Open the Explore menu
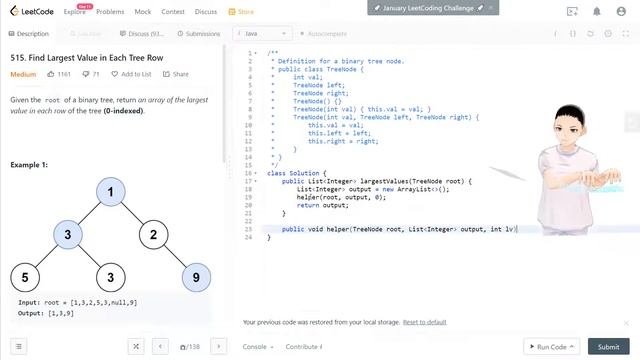640x360 pixels. coord(75,12)
